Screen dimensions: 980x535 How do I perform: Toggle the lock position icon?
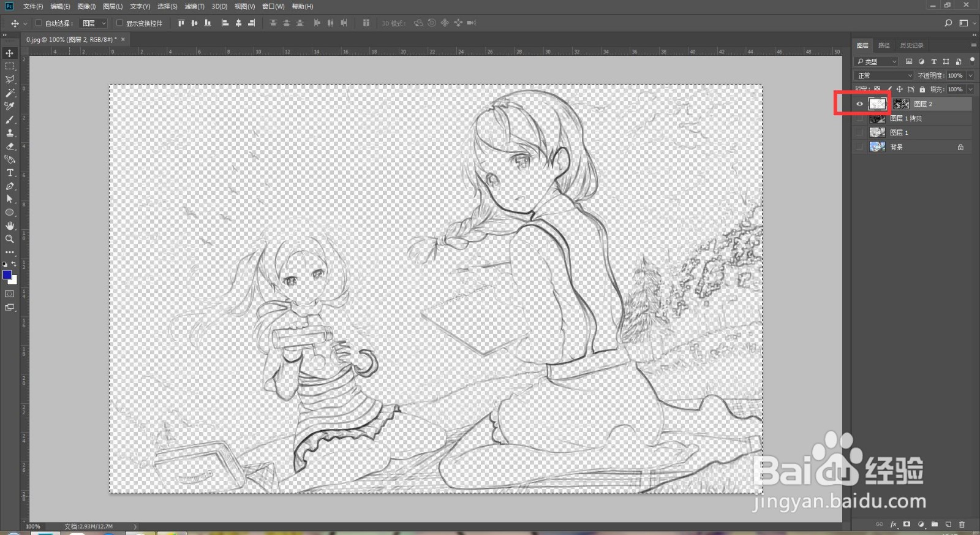899,89
